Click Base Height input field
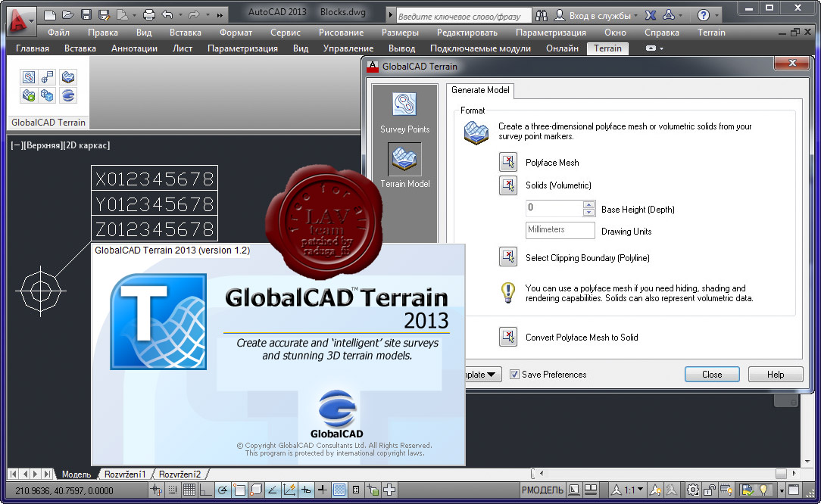Viewport: 821px width, 504px height. (x=554, y=208)
